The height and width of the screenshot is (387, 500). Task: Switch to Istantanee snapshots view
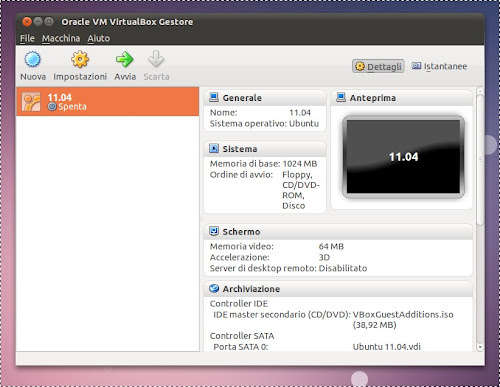point(439,66)
